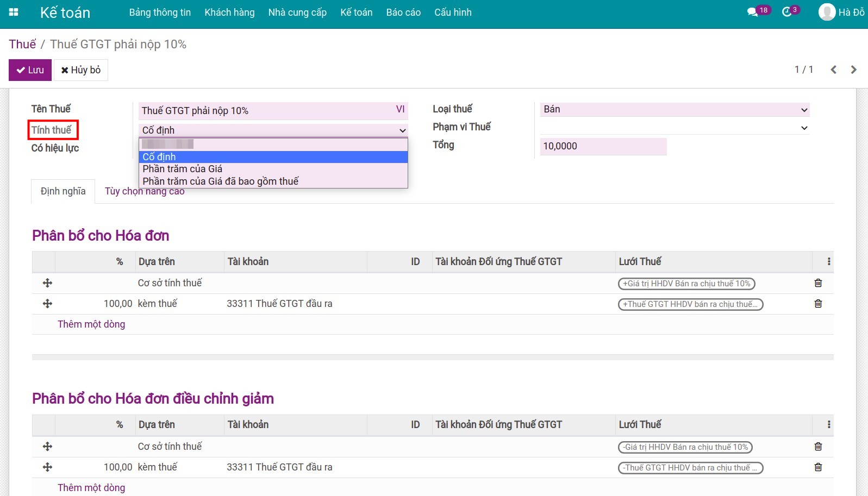Click drag handle of first invoice distribution row

click(47, 283)
